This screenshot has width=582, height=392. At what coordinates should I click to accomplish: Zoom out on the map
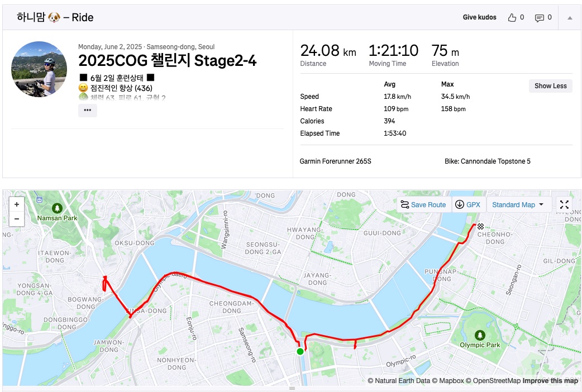tap(17, 218)
